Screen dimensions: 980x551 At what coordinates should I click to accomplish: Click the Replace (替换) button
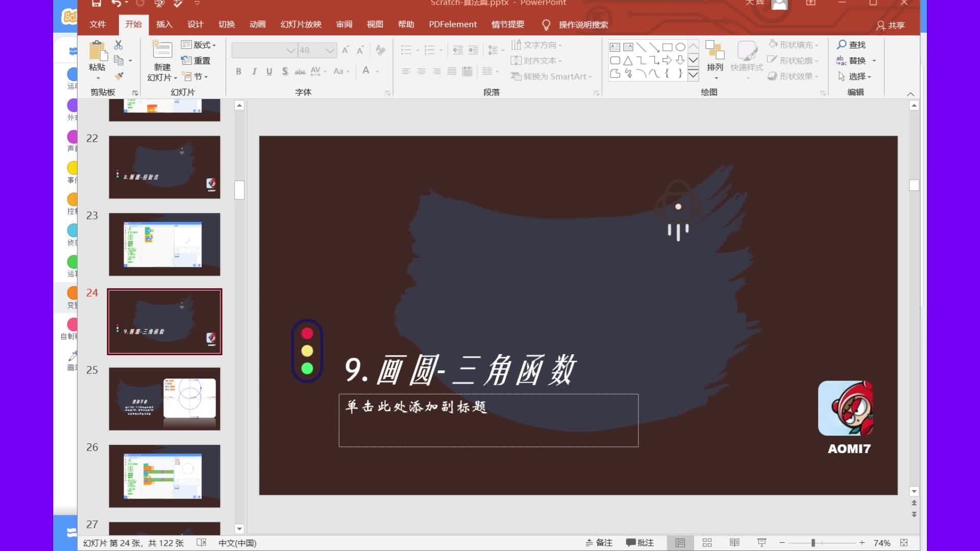(851, 61)
